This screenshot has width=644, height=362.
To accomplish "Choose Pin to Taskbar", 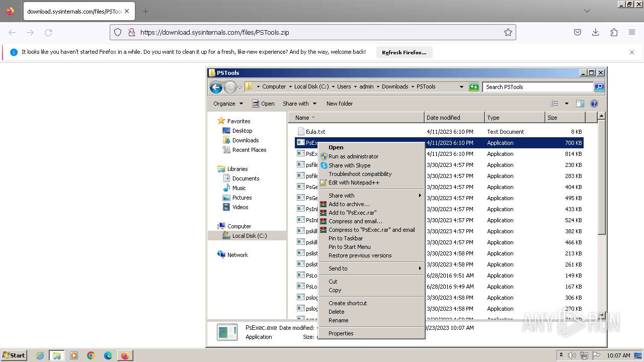I will tap(371, 238).
